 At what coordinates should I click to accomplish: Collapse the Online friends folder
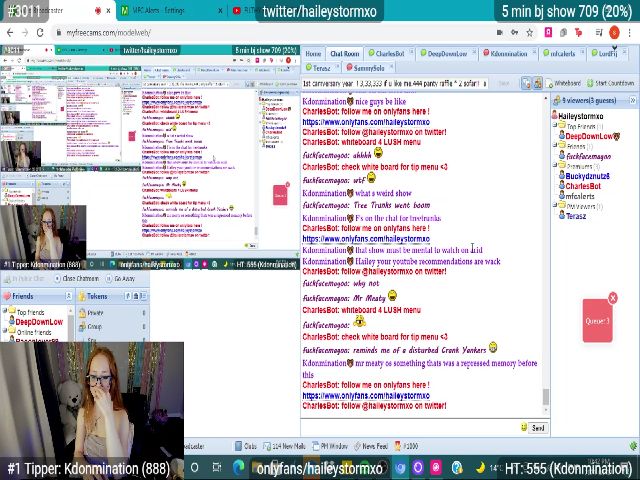click(5, 331)
